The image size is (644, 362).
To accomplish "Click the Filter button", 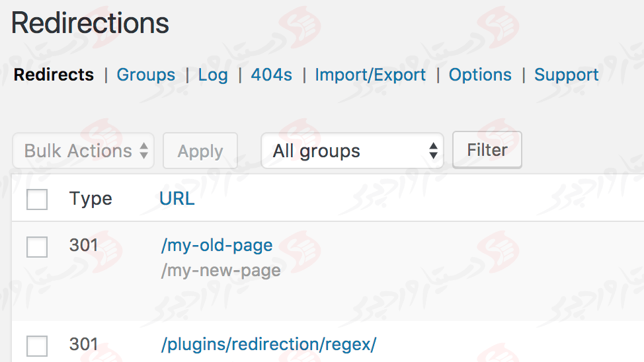I will point(487,151).
